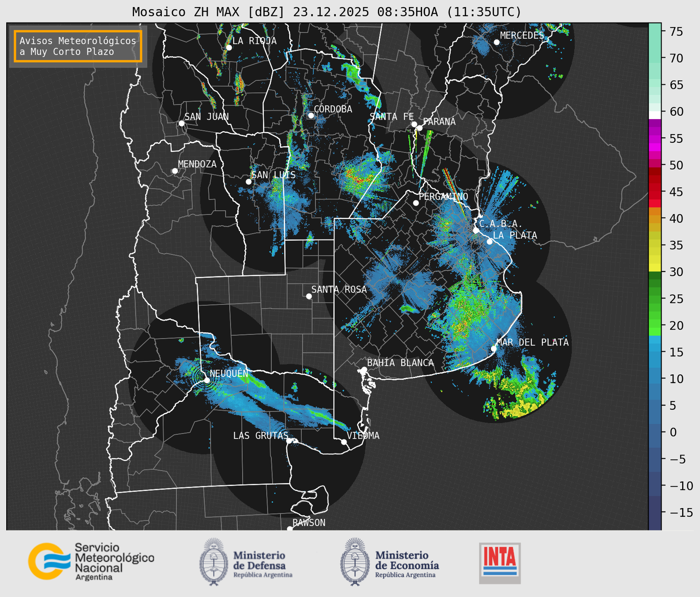Click the SANTA ROSA label text
The width and height of the screenshot is (700, 597).
point(339,289)
